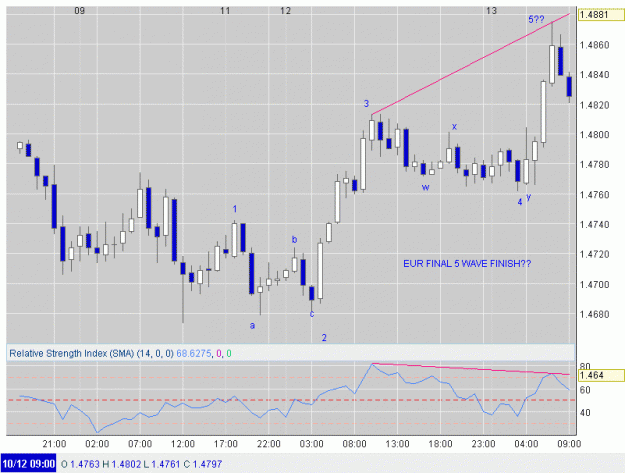This screenshot has width=625, height=473.
Task: Click the open price 'O 1.4763'
Action: click(80, 464)
